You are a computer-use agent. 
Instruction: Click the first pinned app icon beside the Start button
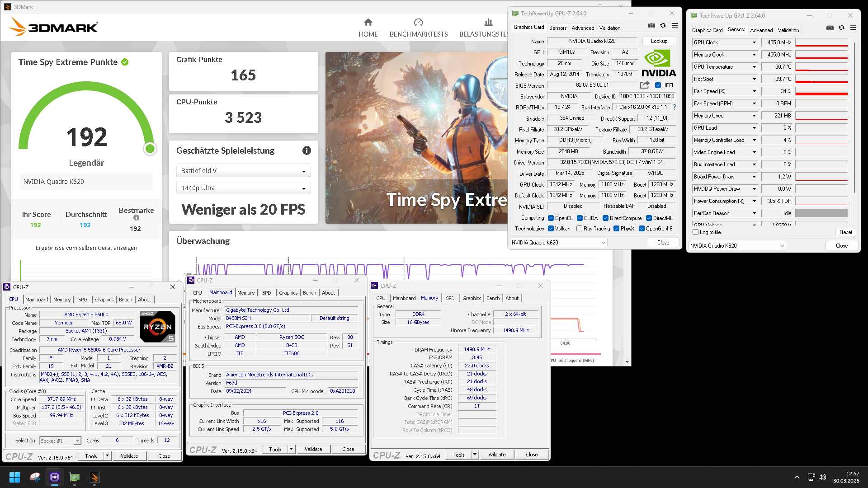(x=35, y=477)
